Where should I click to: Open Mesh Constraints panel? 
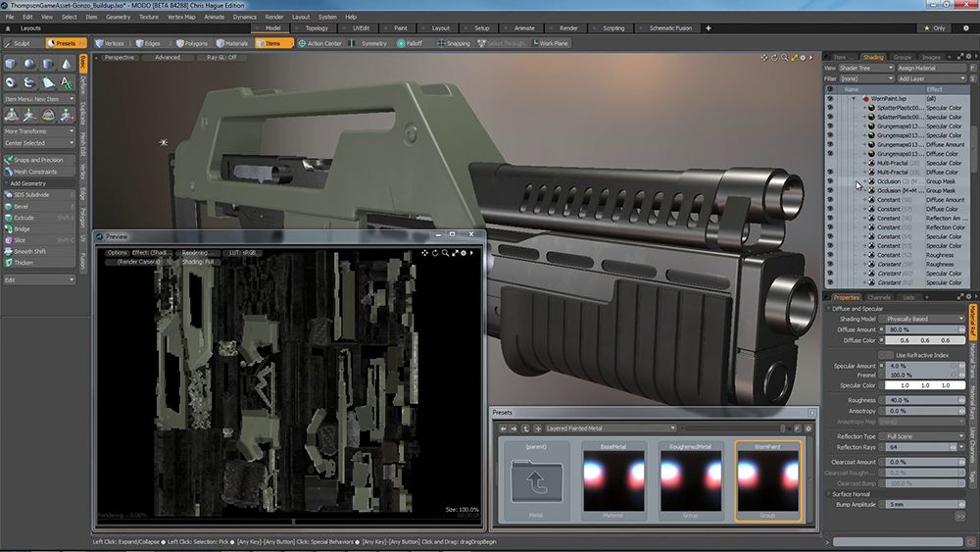click(x=39, y=172)
